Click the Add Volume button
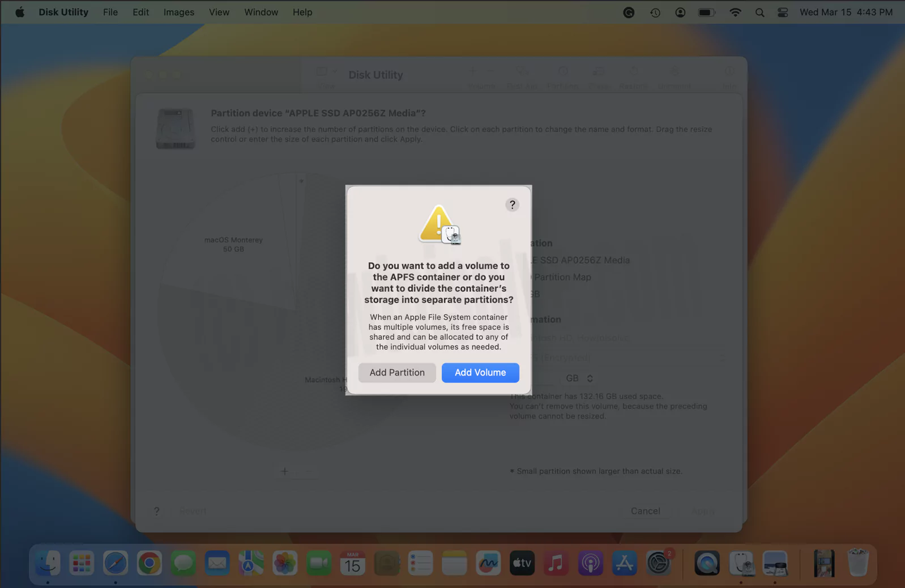This screenshot has height=588, width=905. click(x=480, y=372)
